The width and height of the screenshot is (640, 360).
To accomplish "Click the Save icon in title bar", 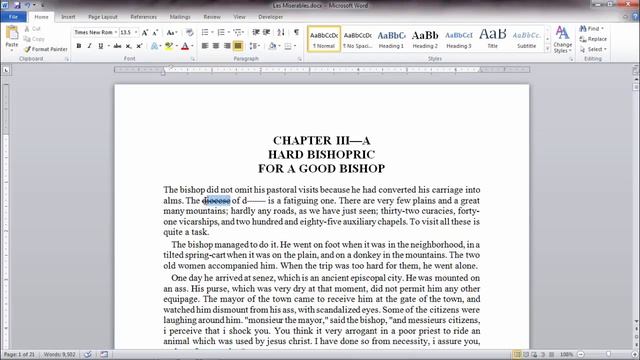I will (17, 5).
